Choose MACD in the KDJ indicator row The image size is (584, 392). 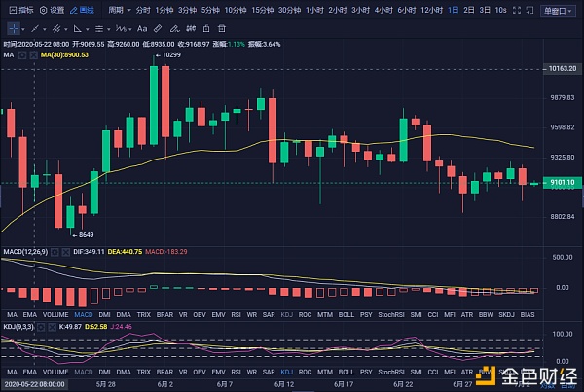(x=84, y=372)
